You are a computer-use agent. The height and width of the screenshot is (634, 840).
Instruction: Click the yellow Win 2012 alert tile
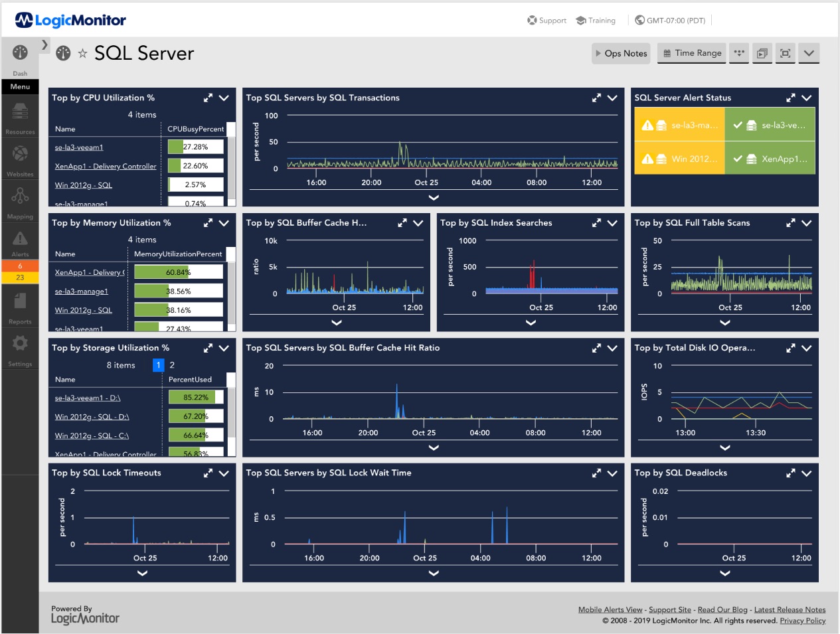coord(679,159)
